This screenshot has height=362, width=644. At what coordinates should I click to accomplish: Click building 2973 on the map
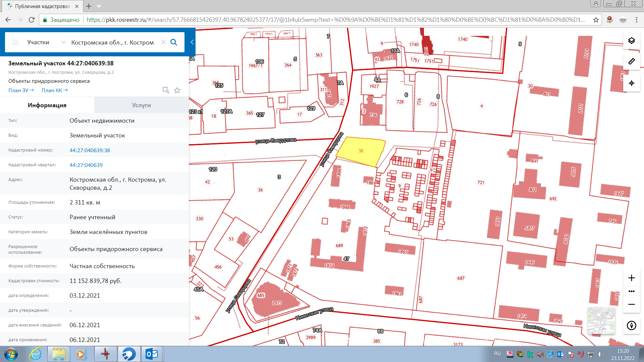pos(275,299)
